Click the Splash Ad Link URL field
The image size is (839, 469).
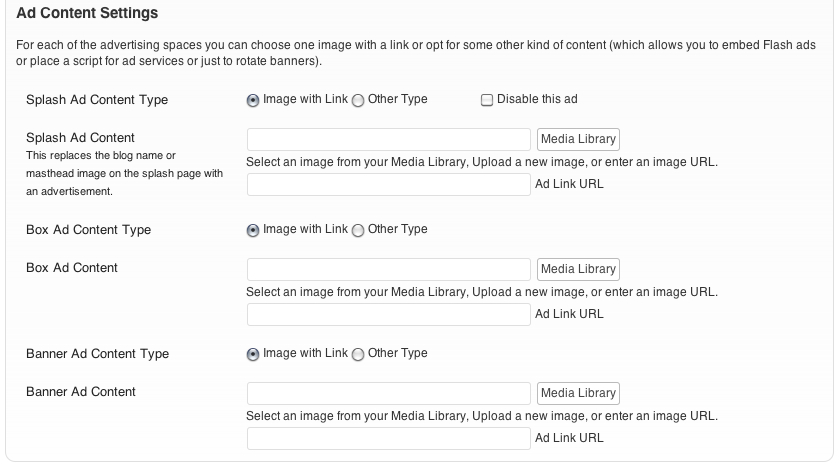(389, 184)
